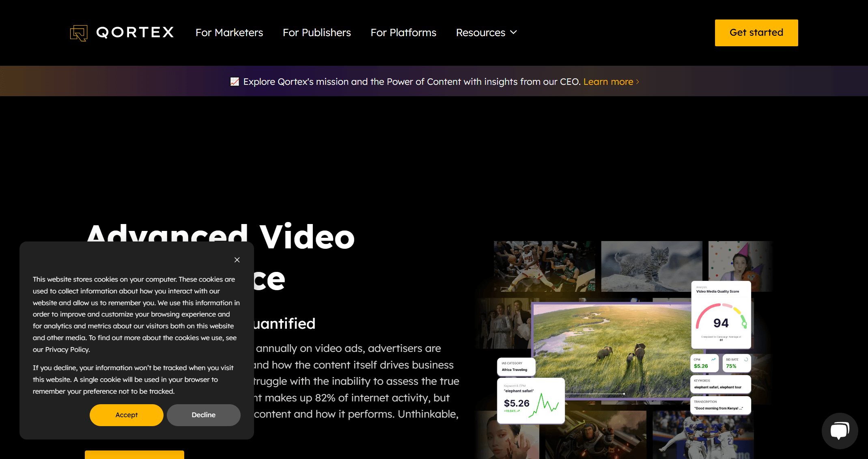Screen dimensions: 868x459
Task: Click the Learn more arrow chevron
Action: coord(638,82)
